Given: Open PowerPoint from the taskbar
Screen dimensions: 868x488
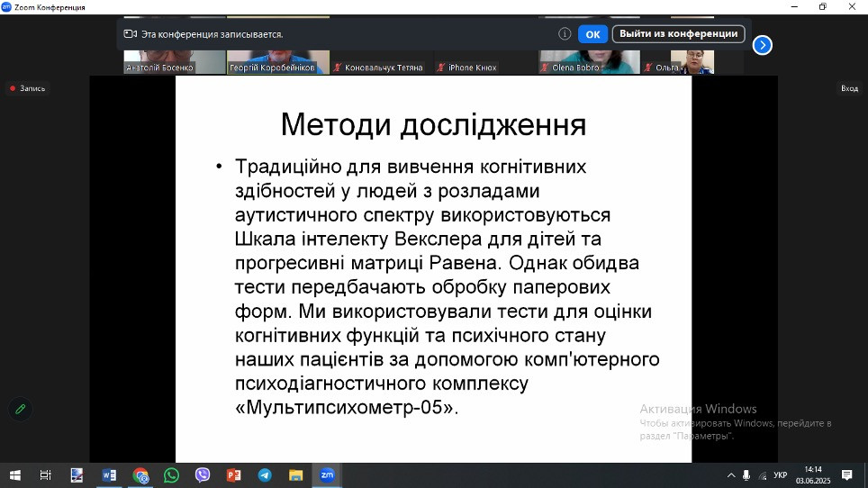Looking at the screenshot, I should 233,475.
